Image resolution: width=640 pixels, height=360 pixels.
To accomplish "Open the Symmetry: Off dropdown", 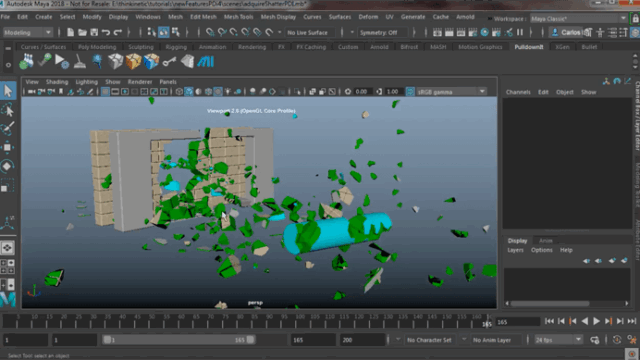I will 382,32.
